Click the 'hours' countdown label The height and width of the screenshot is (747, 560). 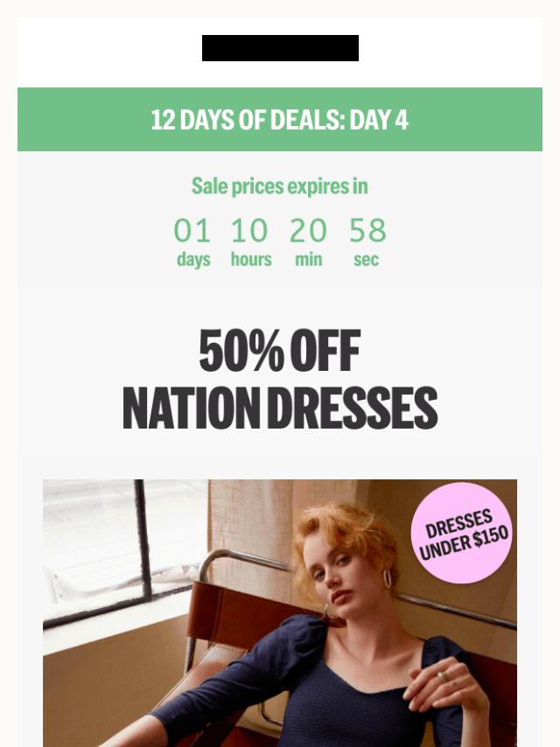point(251,260)
